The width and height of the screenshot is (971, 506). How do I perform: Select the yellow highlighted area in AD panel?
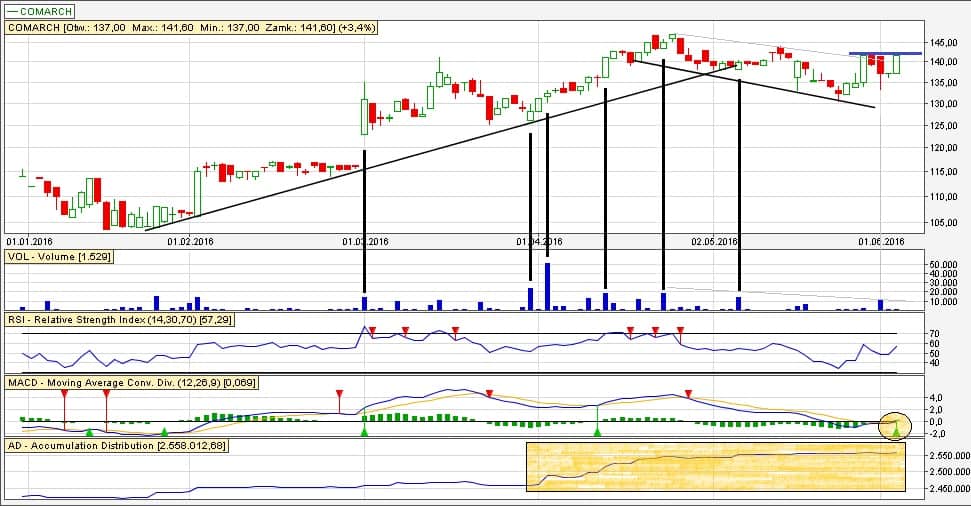[715, 467]
